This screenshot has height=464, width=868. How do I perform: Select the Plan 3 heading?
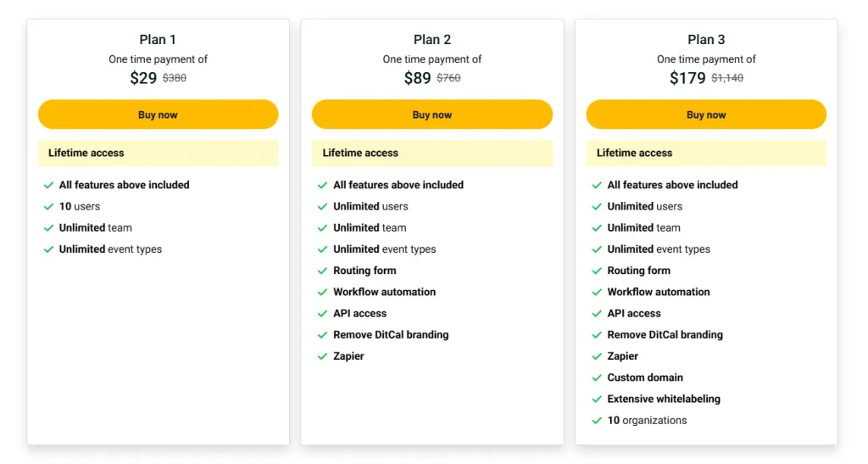pyautogui.click(x=706, y=40)
